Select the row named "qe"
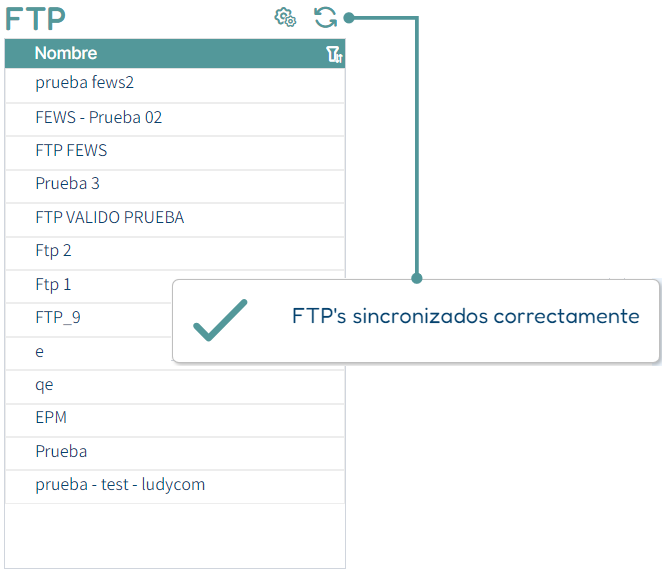 175,387
